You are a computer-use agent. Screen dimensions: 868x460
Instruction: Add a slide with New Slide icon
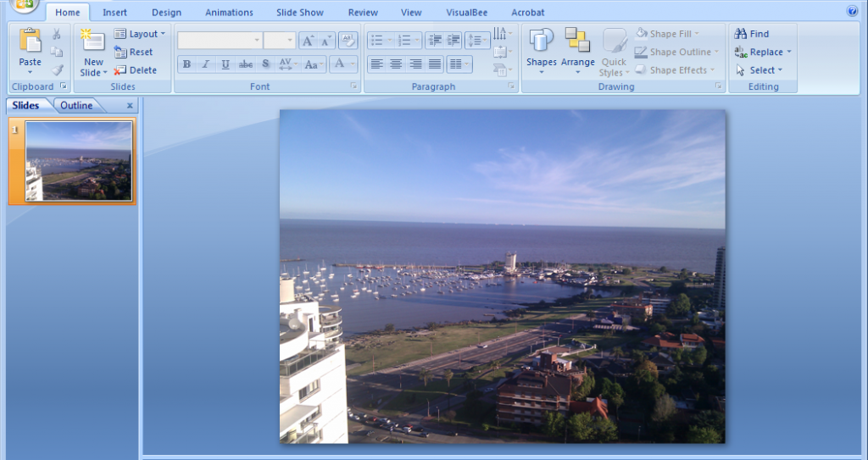pyautogui.click(x=93, y=41)
